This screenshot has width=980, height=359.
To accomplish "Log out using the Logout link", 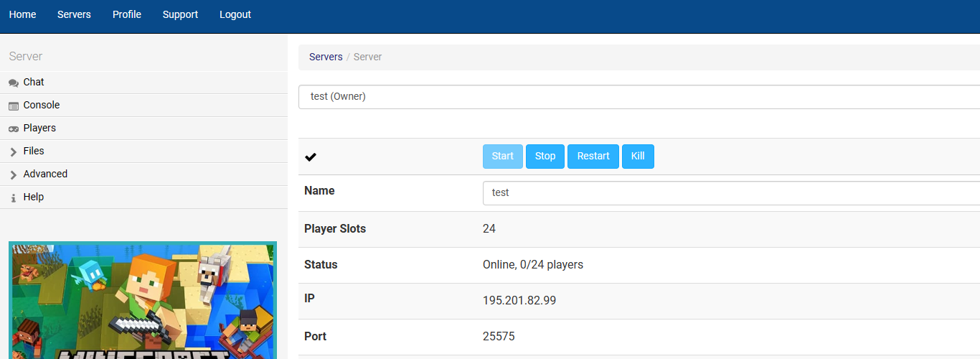I will click(235, 14).
